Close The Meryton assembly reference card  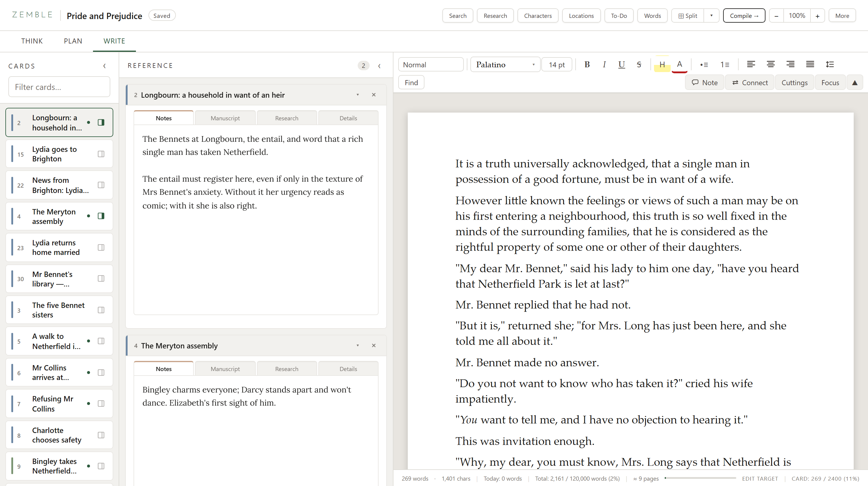click(374, 346)
